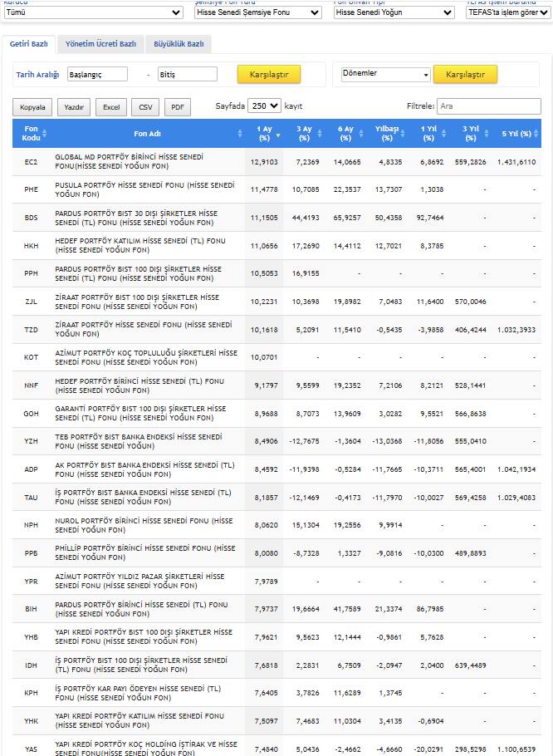
Task: Sort by Fon Adı column arrows
Action: tap(240, 134)
